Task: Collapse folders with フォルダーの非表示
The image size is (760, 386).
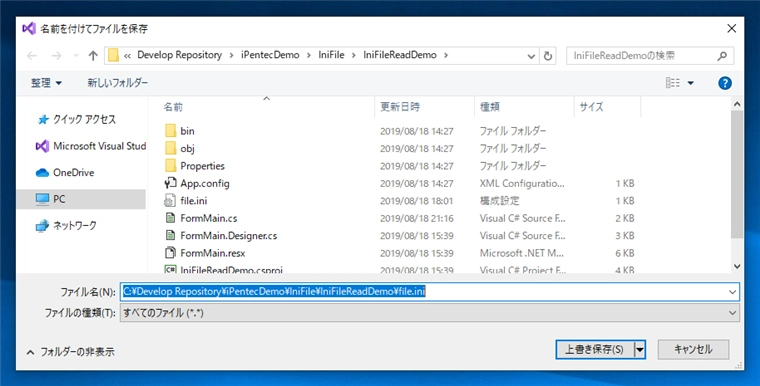Action: [71, 352]
